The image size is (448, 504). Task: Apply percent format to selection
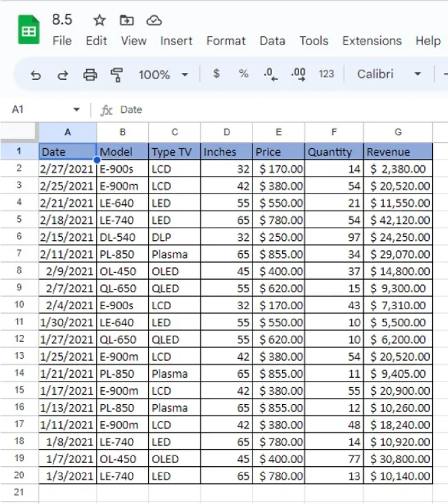[243, 74]
